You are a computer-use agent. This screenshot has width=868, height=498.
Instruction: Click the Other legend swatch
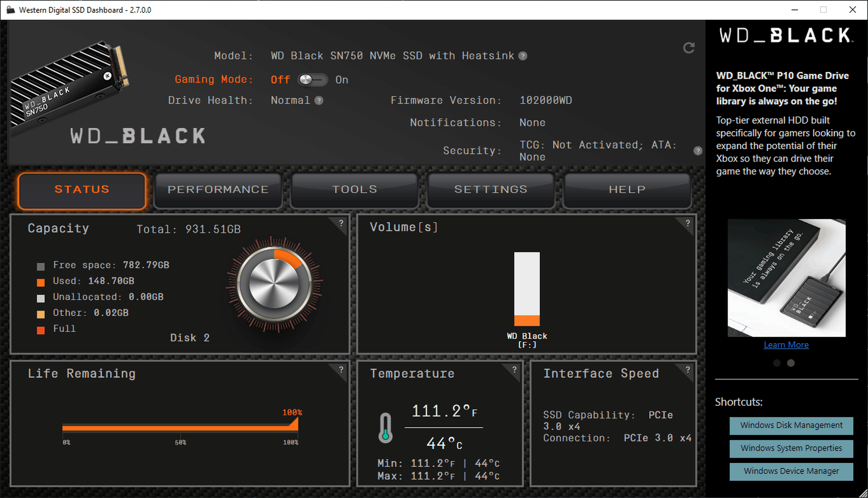(41, 314)
